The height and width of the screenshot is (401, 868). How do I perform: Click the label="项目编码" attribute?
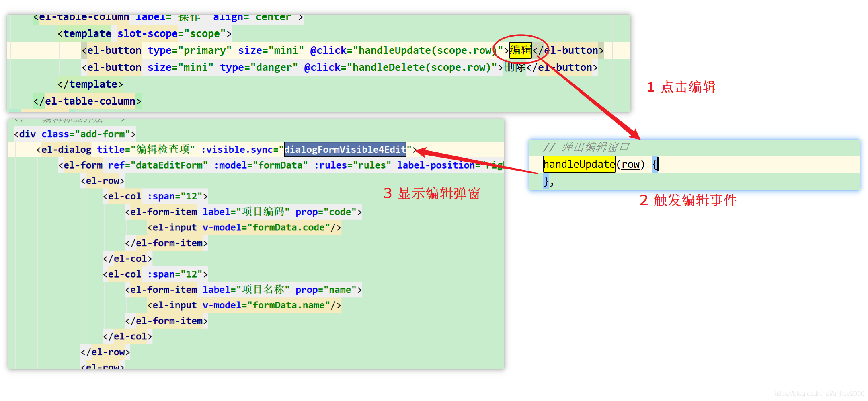click(x=246, y=212)
